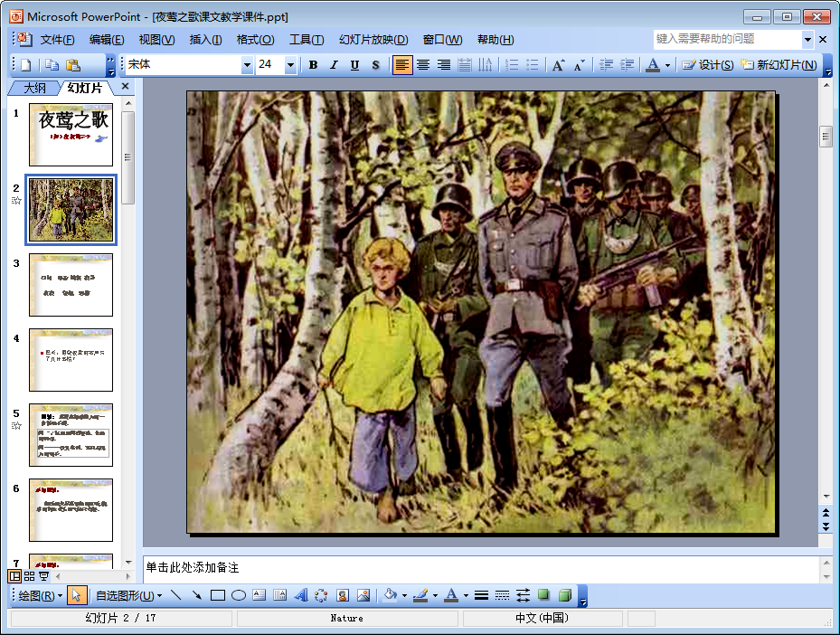Switch to normal view icon
Image resolution: width=840 pixels, height=635 pixels.
tap(15, 576)
